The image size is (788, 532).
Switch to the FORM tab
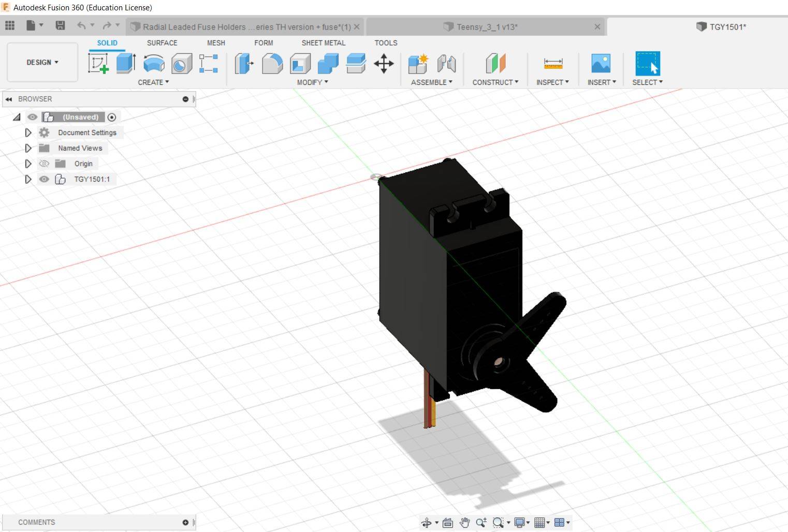tap(264, 43)
